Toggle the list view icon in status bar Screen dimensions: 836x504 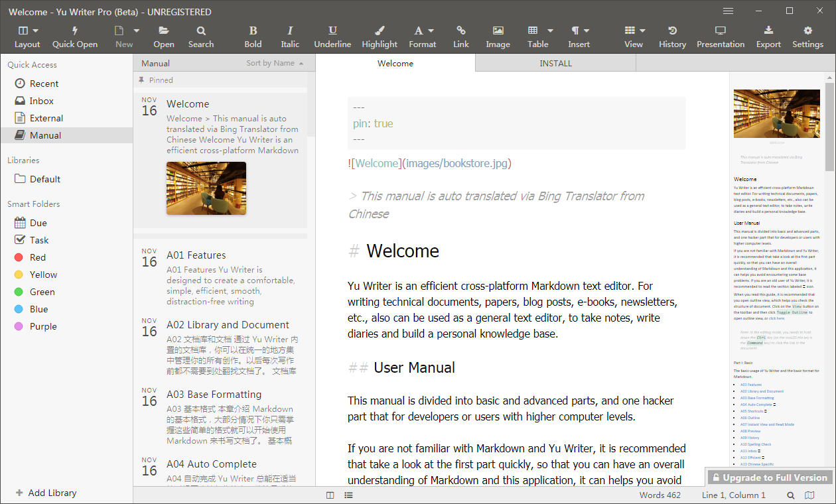pos(348,495)
